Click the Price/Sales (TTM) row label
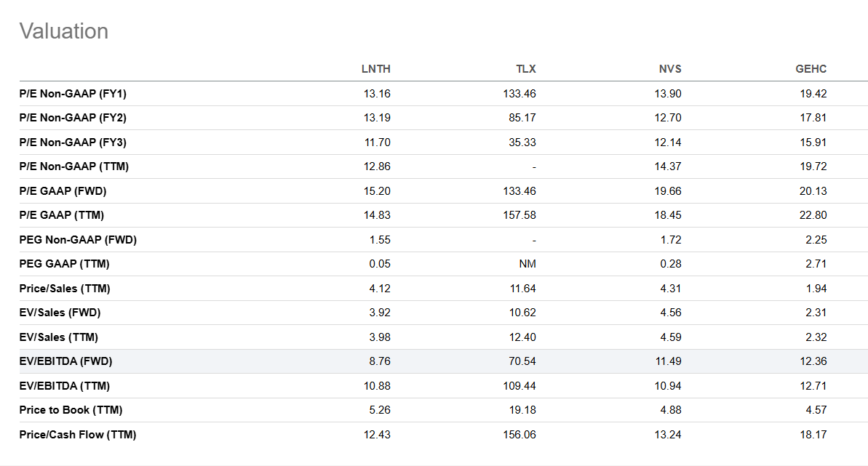The image size is (868, 466). [65, 289]
